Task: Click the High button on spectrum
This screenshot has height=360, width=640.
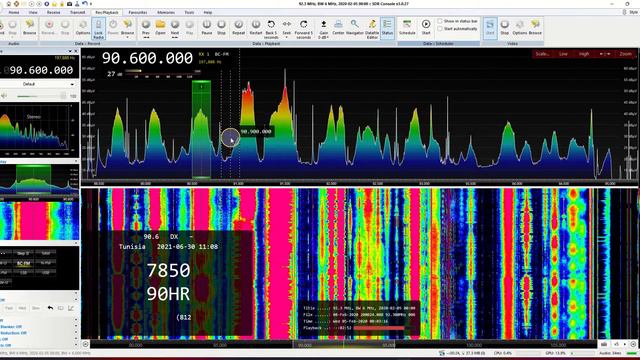Action: pyautogui.click(x=584, y=54)
